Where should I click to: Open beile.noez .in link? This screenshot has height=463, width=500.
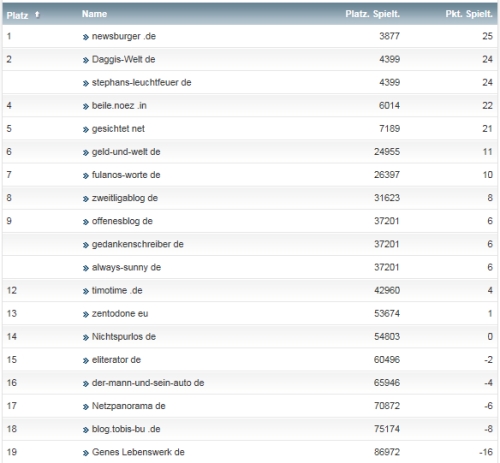click(119, 106)
